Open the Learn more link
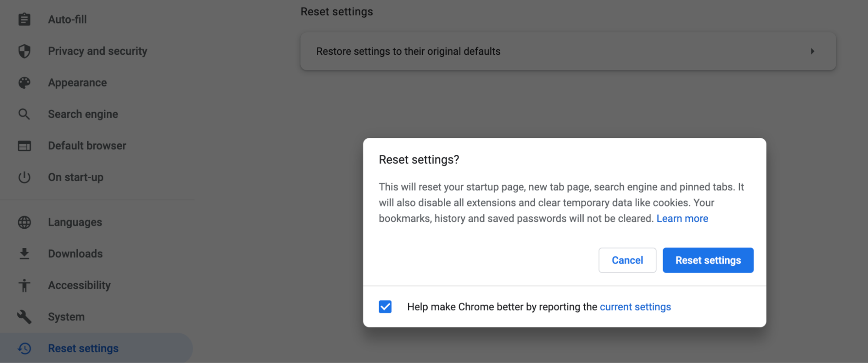 click(682, 219)
